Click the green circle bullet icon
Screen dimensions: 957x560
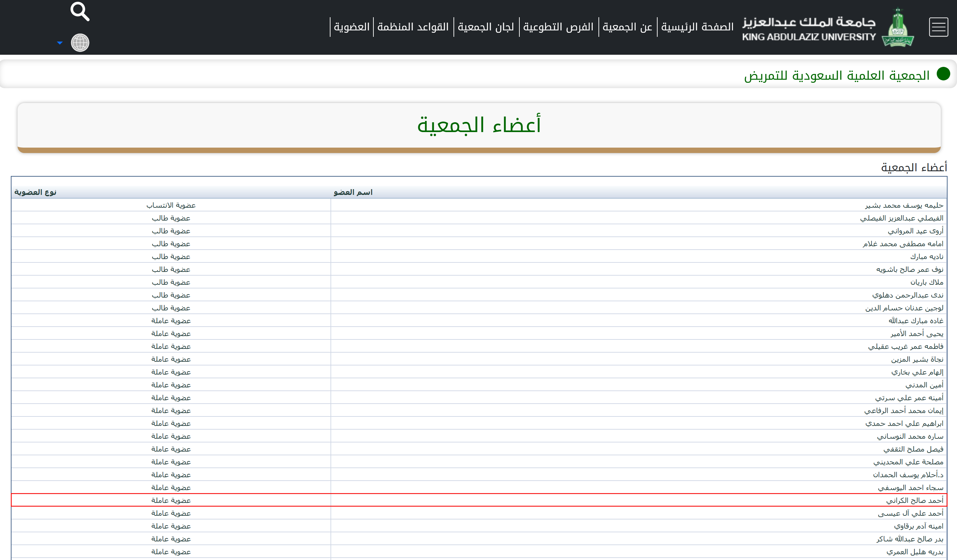click(943, 74)
